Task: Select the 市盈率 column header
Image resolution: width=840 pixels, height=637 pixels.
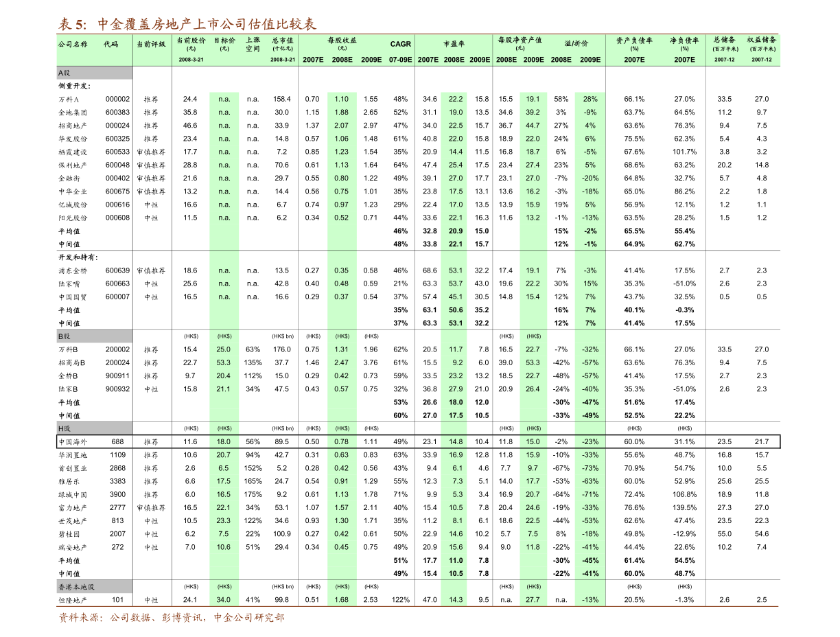Action: [x=454, y=44]
